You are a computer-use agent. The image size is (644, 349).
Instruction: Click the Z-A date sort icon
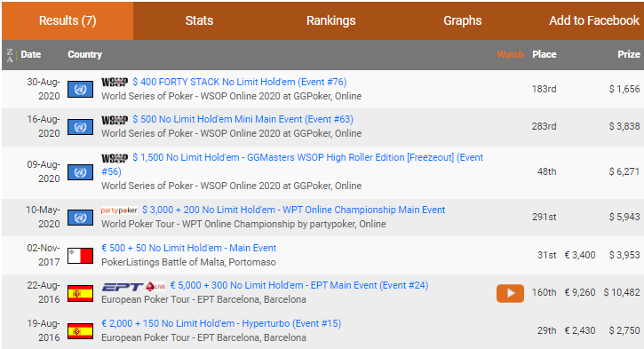coord(10,55)
